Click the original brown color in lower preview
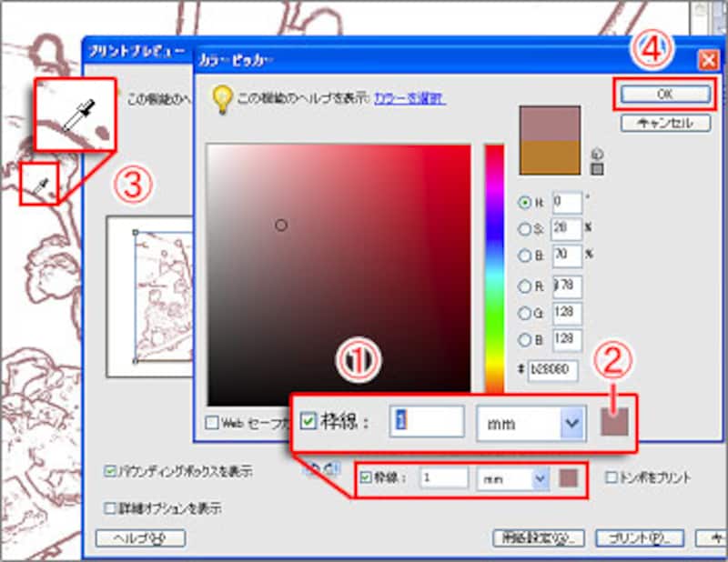This screenshot has height=562, width=728. pos(550,158)
